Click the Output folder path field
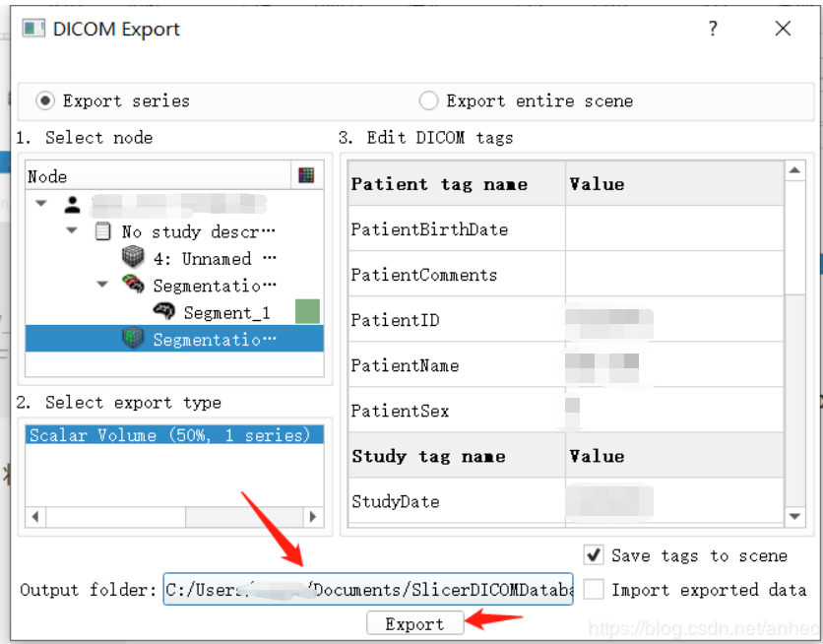 [368, 589]
